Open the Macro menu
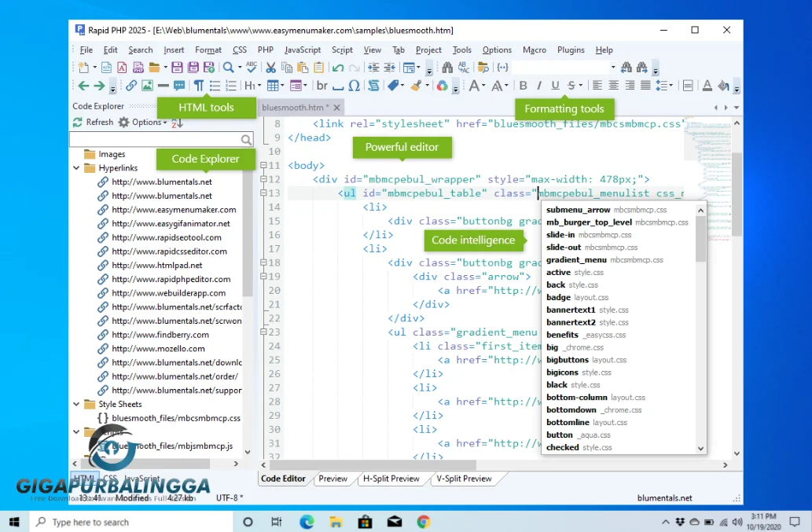812x532 pixels. [535, 50]
